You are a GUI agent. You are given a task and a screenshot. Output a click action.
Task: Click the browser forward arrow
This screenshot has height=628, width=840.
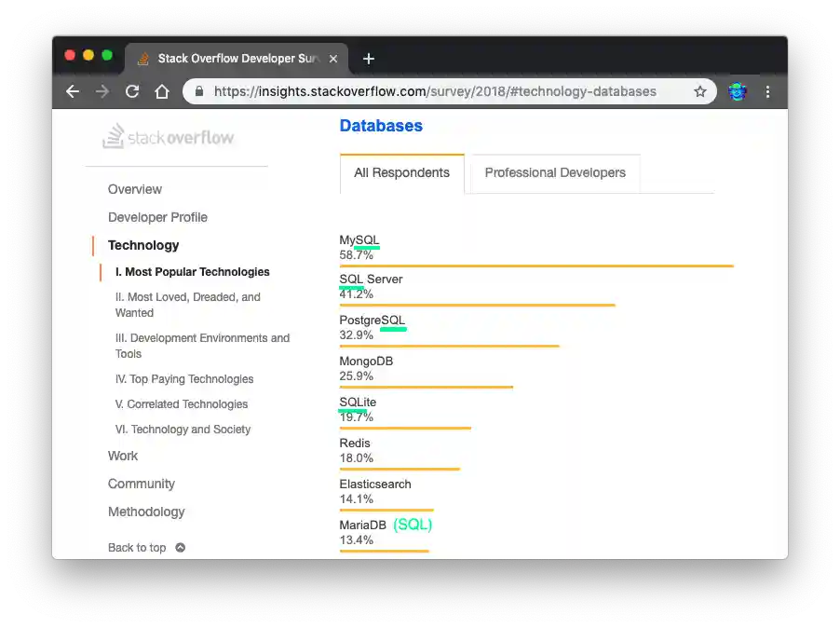pos(102,91)
